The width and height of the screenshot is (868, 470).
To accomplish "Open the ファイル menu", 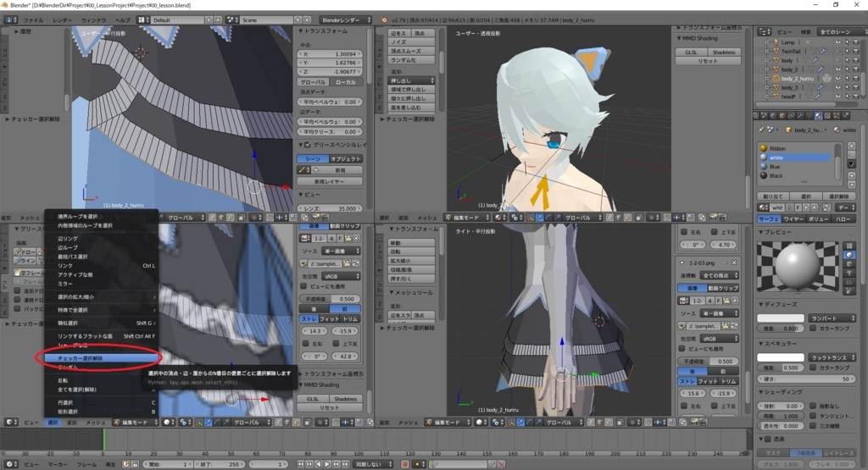I will click(33, 20).
